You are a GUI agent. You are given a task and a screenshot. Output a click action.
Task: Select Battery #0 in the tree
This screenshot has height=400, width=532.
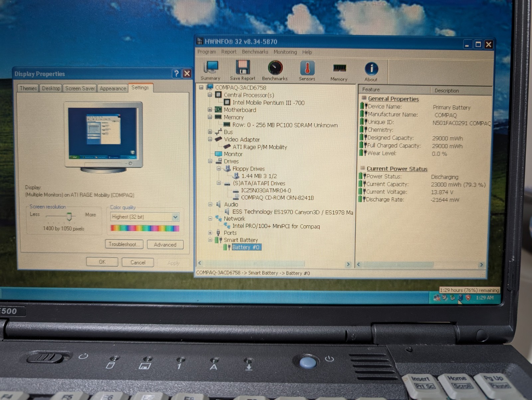(x=246, y=247)
